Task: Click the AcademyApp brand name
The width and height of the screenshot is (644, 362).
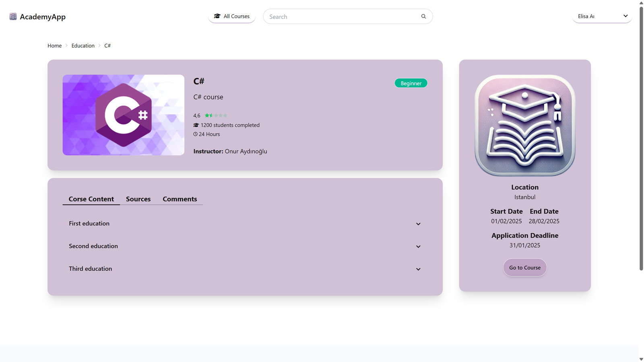Action: pyautogui.click(x=43, y=17)
